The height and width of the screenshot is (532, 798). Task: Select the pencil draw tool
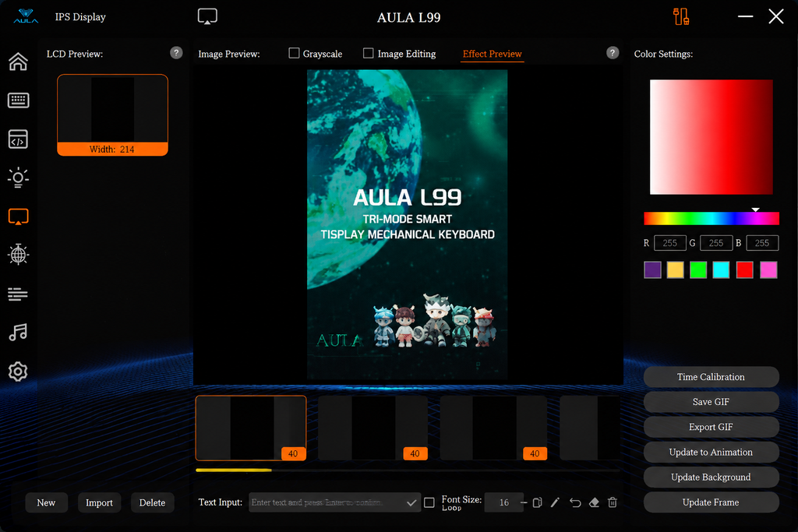(x=555, y=502)
